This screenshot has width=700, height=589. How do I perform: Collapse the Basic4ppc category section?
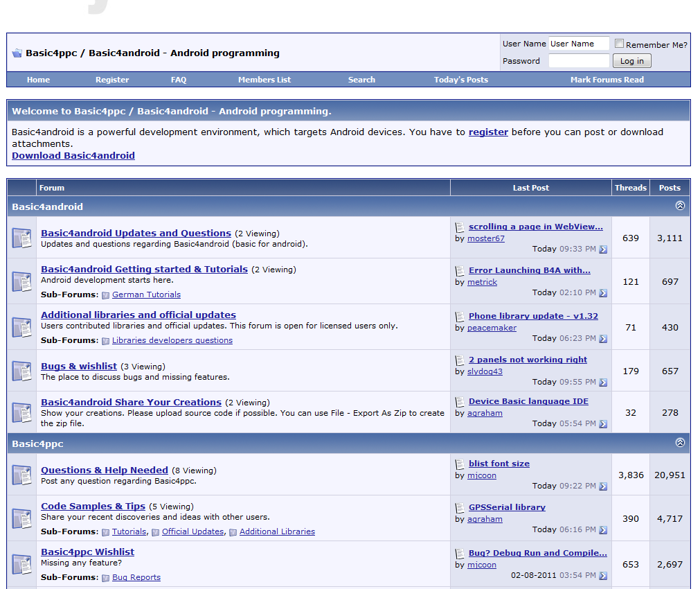tap(680, 442)
